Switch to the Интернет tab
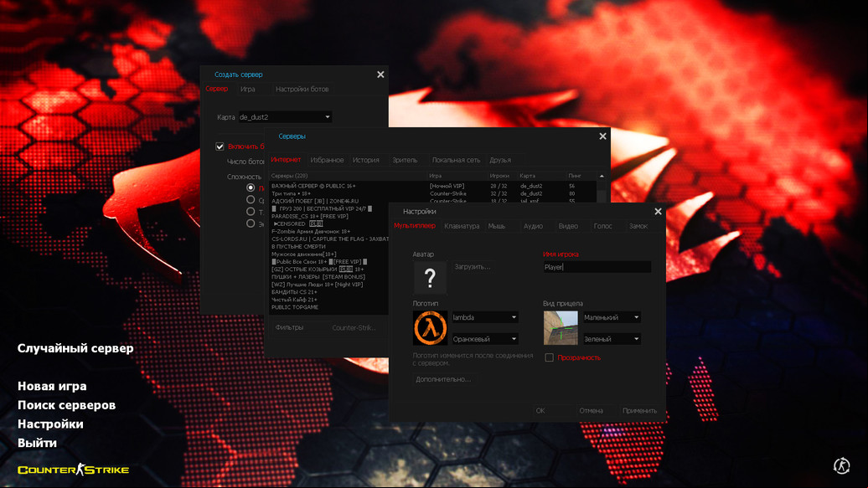 (286, 159)
